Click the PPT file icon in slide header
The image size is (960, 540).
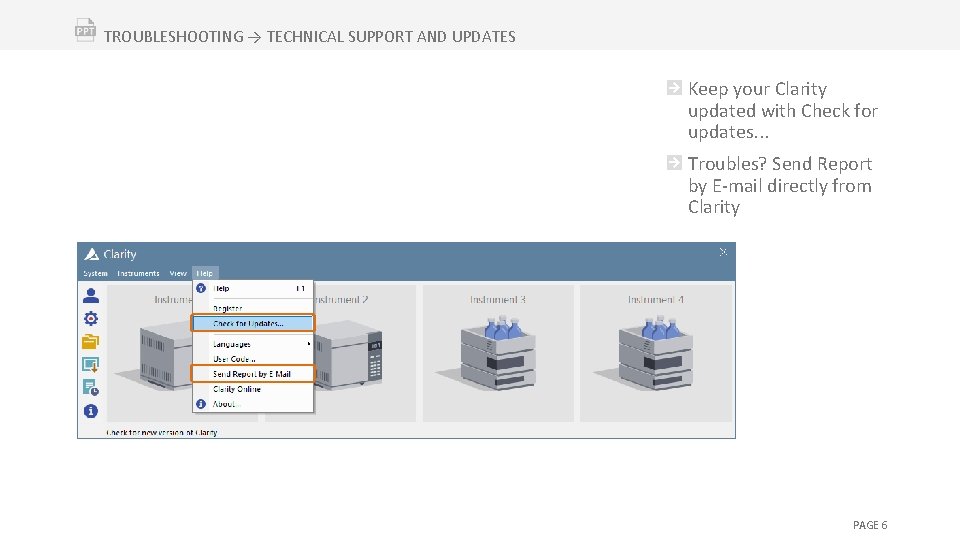point(85,30)
